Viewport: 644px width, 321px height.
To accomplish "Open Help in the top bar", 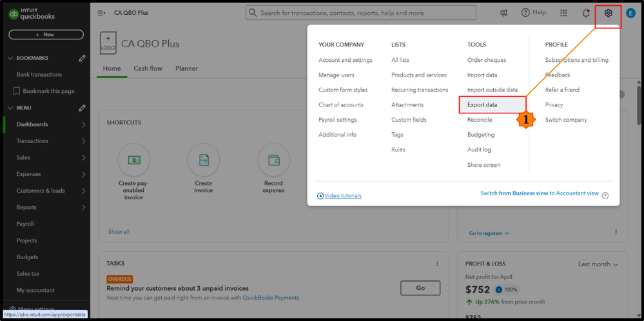I will pyautogui.click(x=534, y=13).
